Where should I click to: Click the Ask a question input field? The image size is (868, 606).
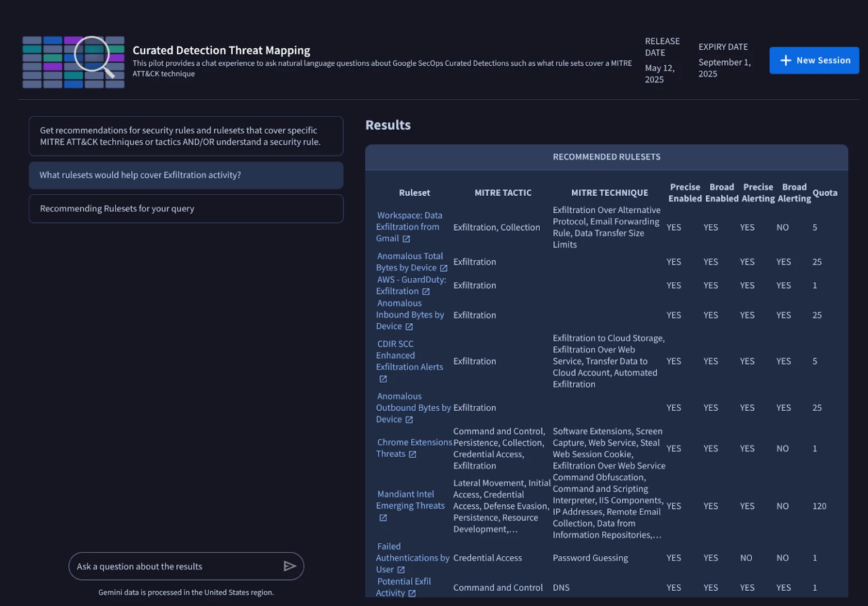click(x=186, y=566)
